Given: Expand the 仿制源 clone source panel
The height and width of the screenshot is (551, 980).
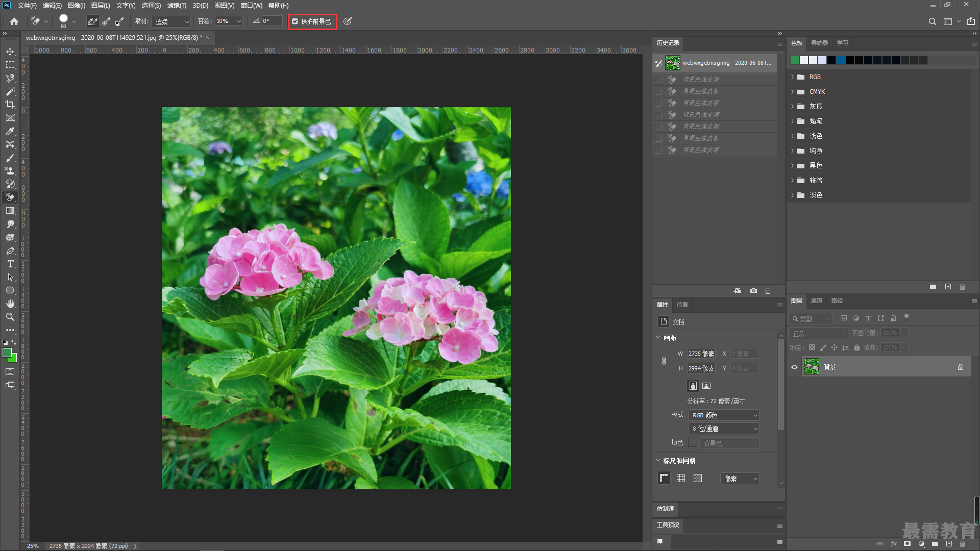Looking at the screenshot, I should (665, 509).
